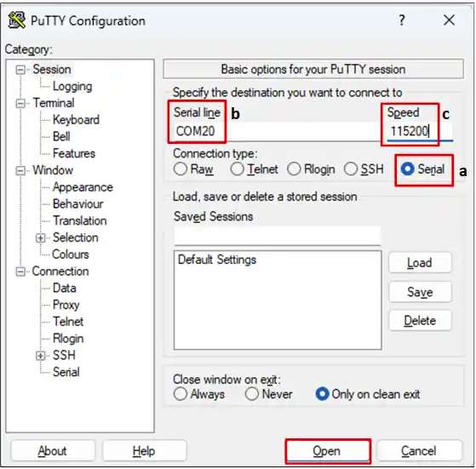This screenshot has width=476, height=469.
Task: Click the Load session button
Action: 420,263
